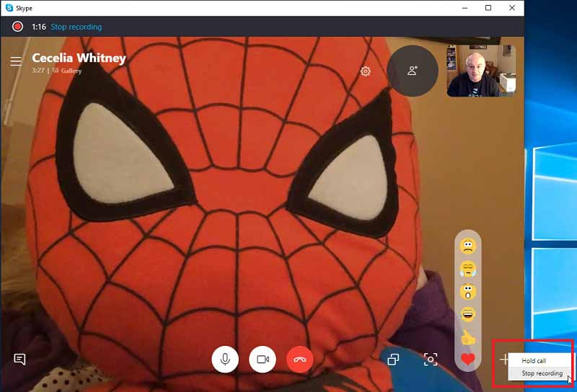Send the thumbs up reaction

coord(468,337)
